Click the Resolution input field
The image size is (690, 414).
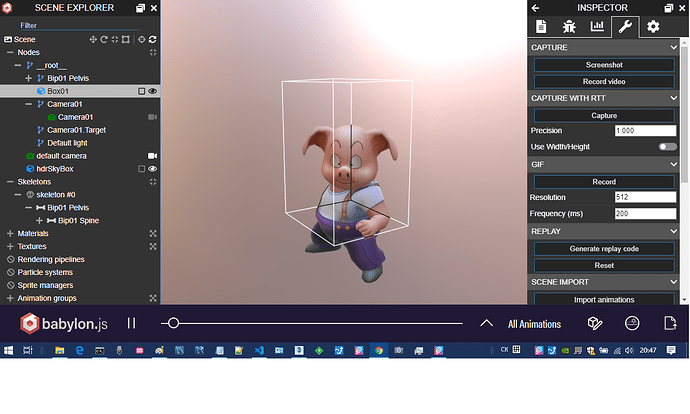pos(645,197)
